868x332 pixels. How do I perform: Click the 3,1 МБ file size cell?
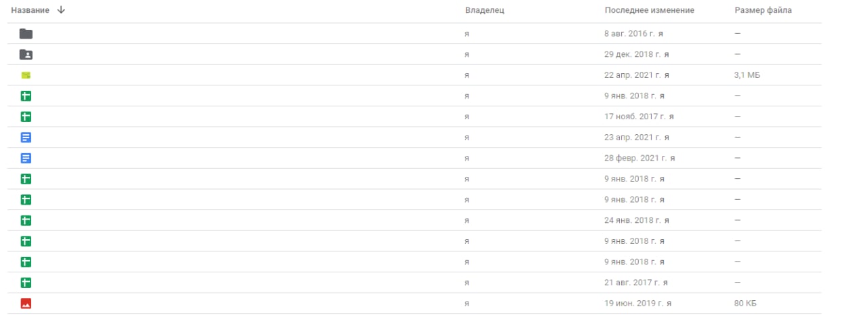click(x=747, y=75)
